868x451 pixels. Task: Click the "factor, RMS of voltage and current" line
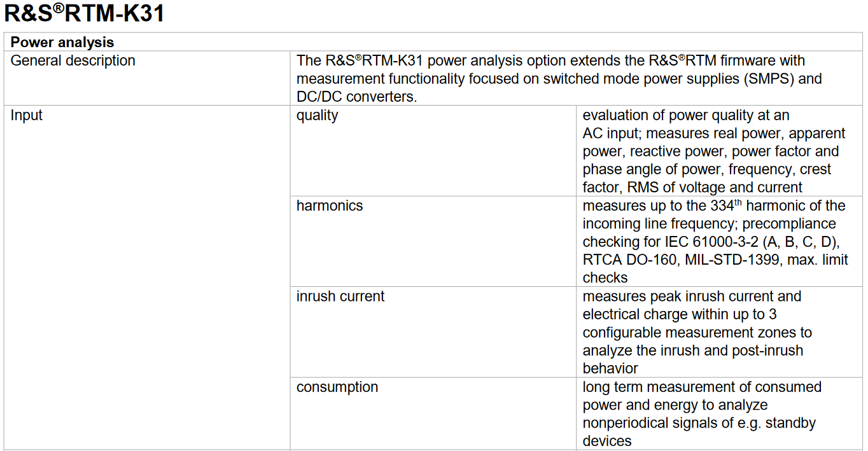[692, 188]
